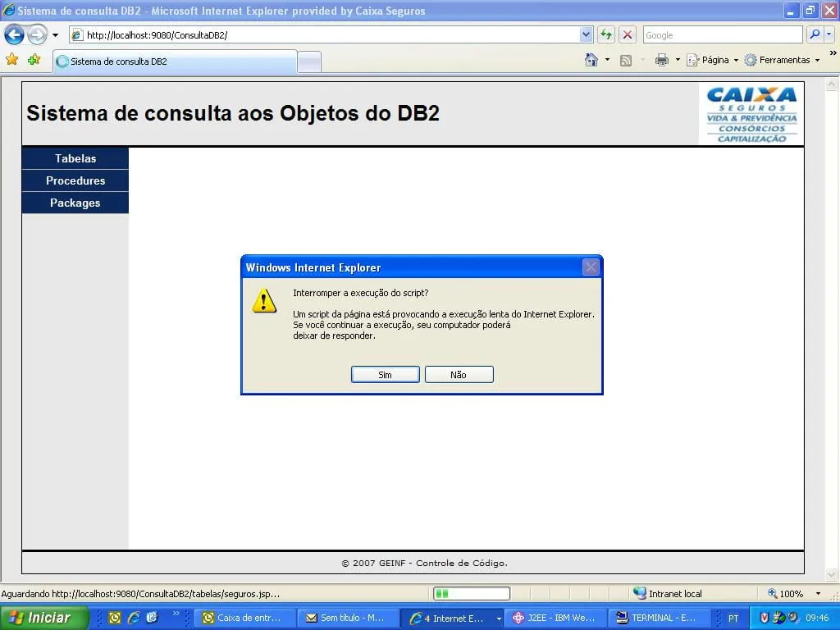Viewport: 840px width, 630px height.
Task: Click the antivirus shield tray icon
Action: click(x=765, y=618)
